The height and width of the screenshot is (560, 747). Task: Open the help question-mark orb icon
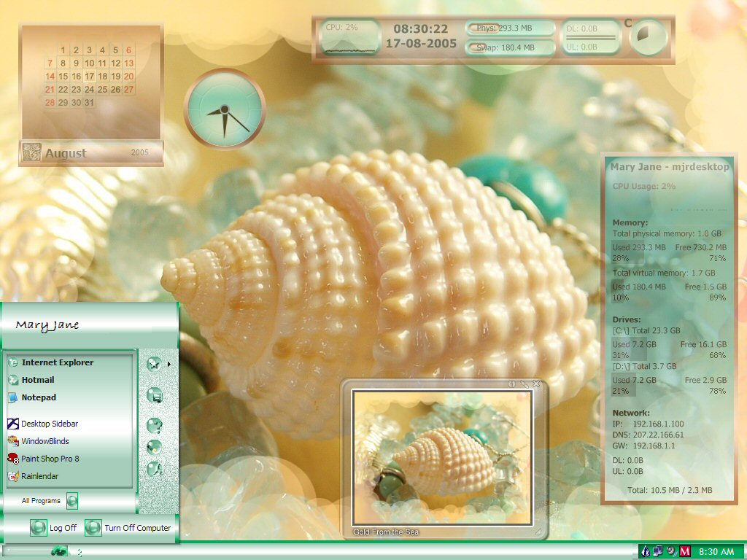coord(155,424)
